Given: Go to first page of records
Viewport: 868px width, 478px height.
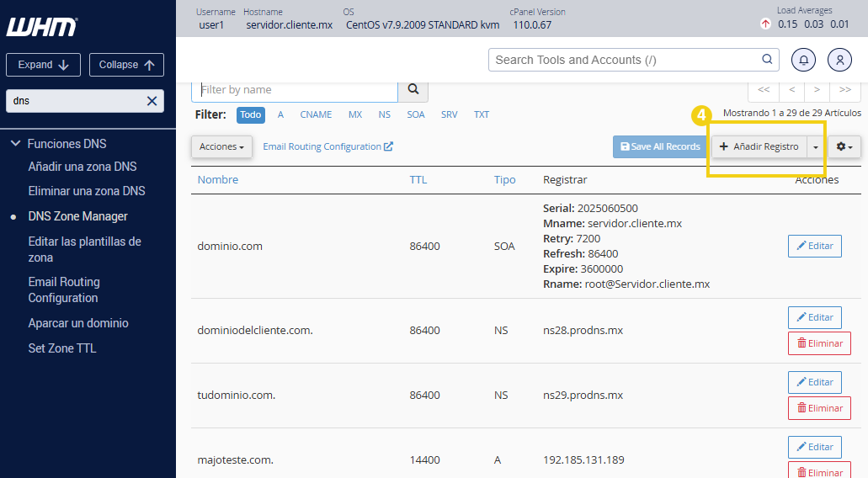Looking at the screenshot, I should (764, 89).
